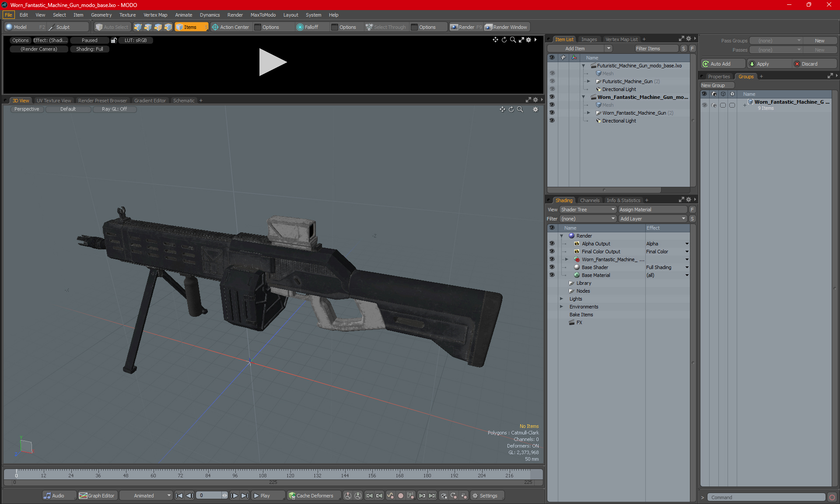Screen dimensions: 840x504
Task: Open the Animated keying dropdown
Action: pyautogui.click(x=146, y=496)
